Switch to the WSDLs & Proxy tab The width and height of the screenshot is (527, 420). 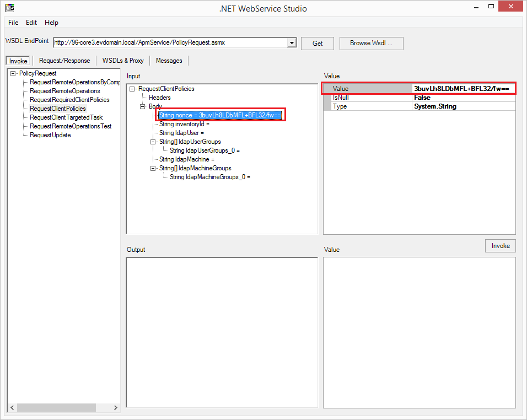(123, 61)
